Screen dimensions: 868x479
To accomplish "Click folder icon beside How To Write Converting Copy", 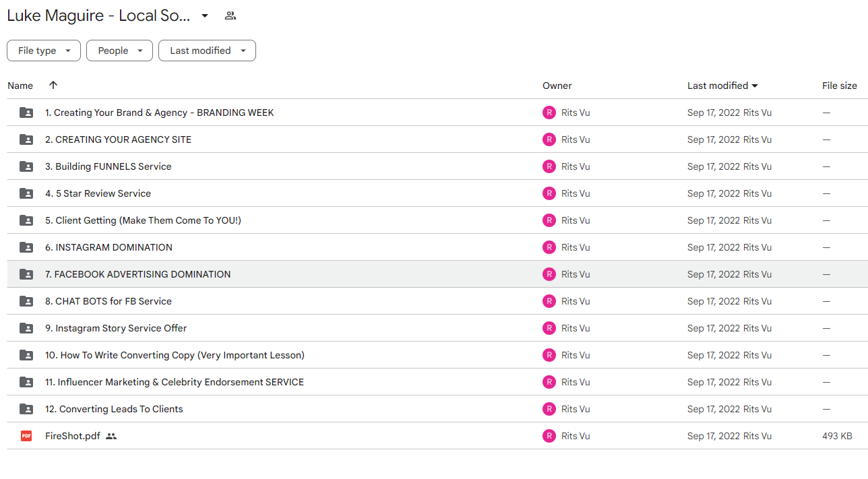I will tap(26, 355).
